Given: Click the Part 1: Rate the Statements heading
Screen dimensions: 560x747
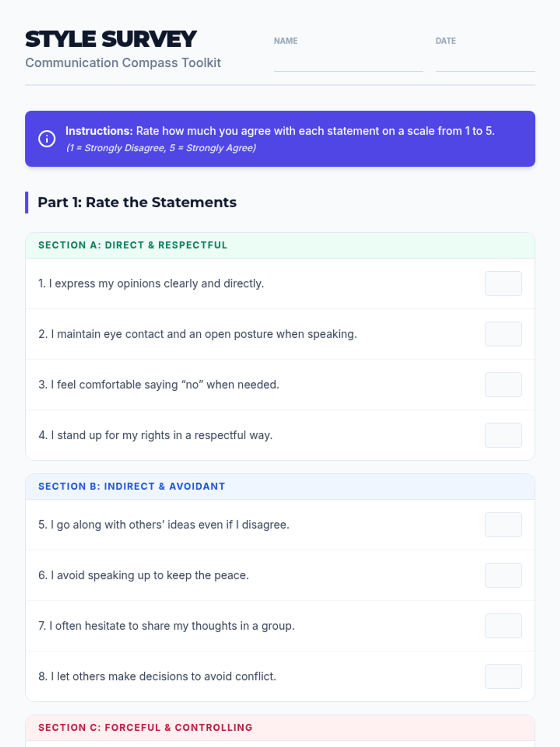Looking at the screenshot, I should 137,202.
